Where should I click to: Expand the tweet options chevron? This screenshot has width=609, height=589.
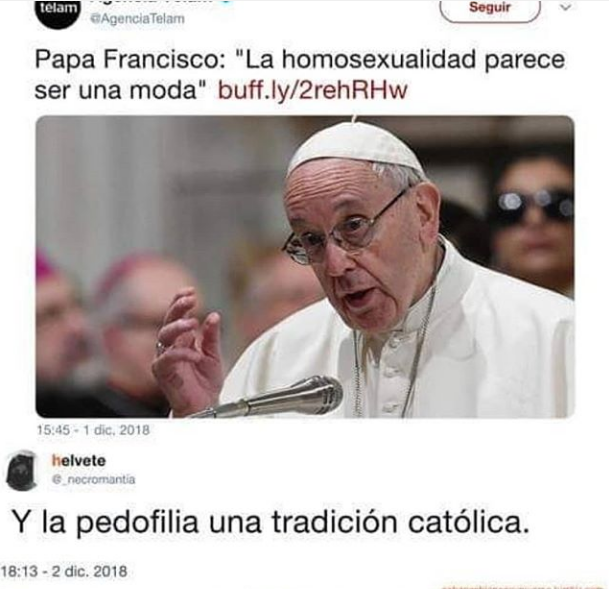click(566, 7)
